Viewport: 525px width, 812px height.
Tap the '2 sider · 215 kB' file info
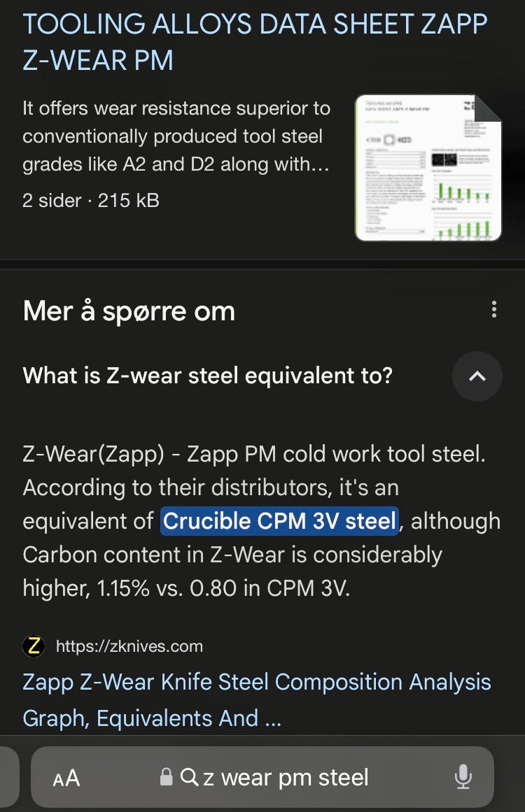(x=91, y=201)
